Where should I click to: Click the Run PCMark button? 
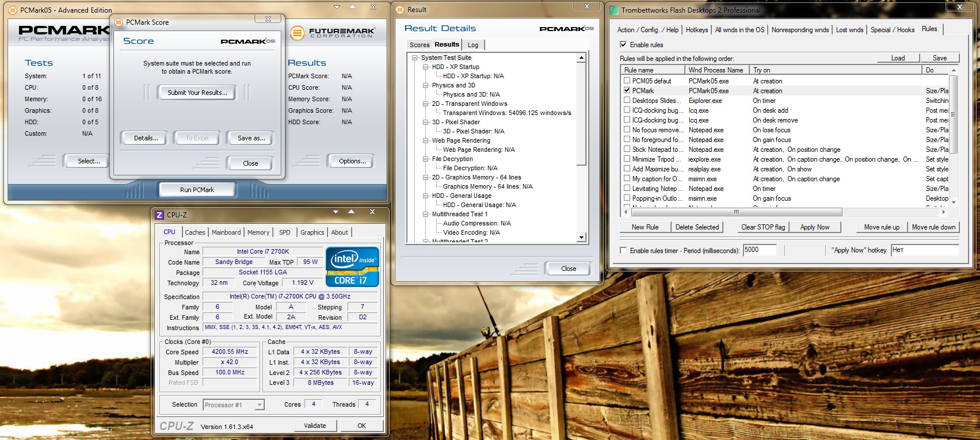coord(197,189)
